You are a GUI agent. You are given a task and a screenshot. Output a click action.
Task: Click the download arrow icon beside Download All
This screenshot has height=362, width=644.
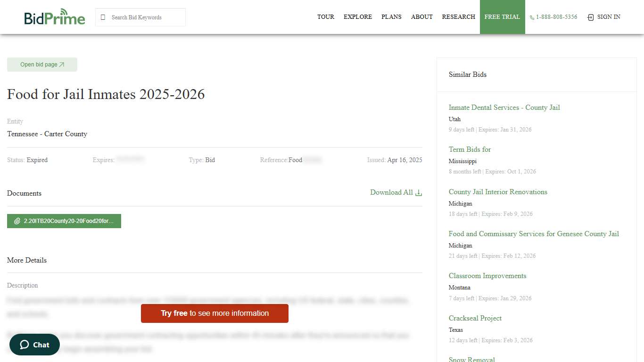point(419,193)
